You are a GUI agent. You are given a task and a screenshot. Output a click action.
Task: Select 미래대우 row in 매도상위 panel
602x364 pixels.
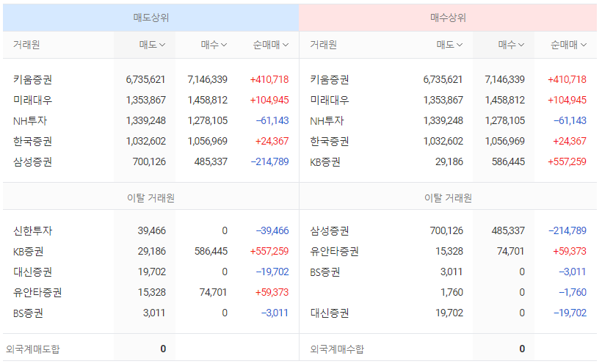pyautogui.click(x=151, y=101)
